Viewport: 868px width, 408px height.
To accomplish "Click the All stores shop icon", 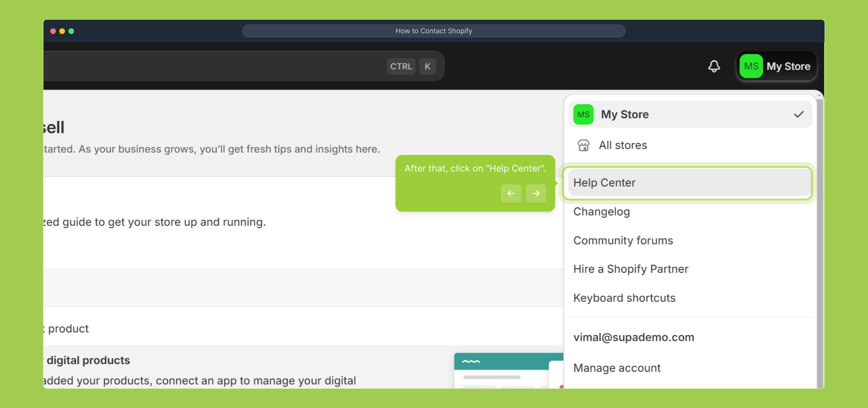I will pyautogui.click(x=583, y=145).
